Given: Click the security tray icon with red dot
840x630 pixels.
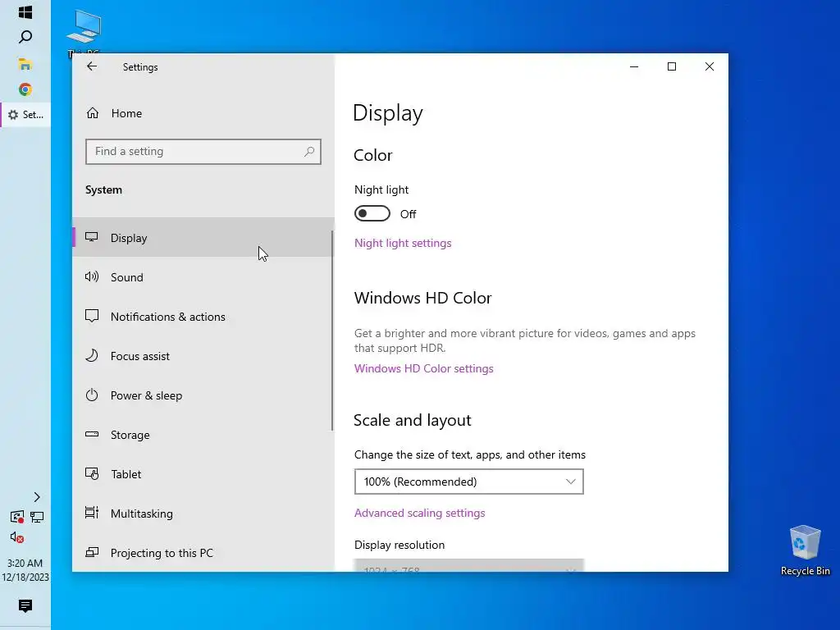Looking at the screenshot, I should (x=17, y=517).
